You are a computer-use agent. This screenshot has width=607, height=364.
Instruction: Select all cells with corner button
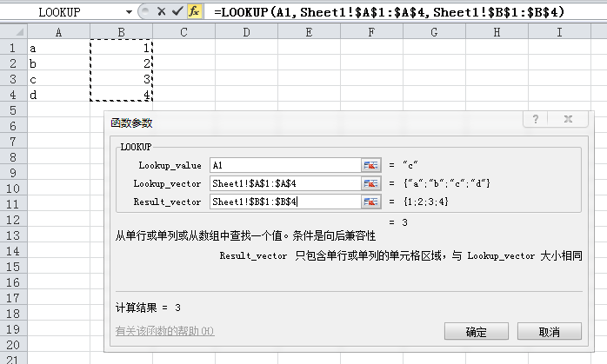pyautogui.click(x=14, y=32)
